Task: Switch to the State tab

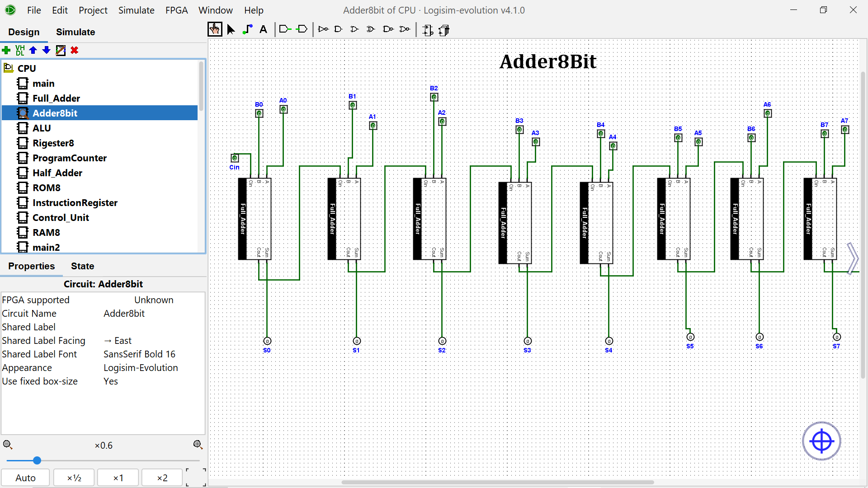Action: pyautogui.click(x=82, y=266)
